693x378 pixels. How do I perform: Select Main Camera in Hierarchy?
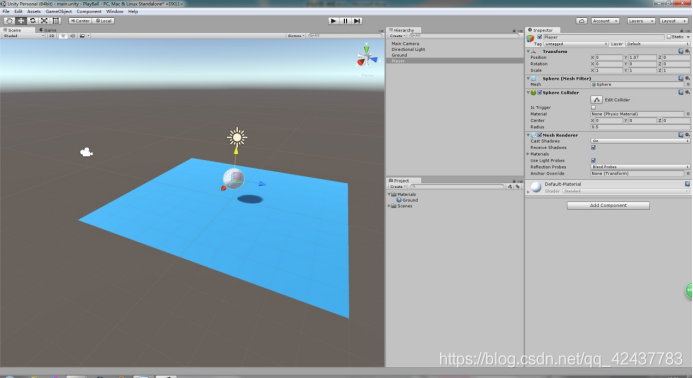405,44
